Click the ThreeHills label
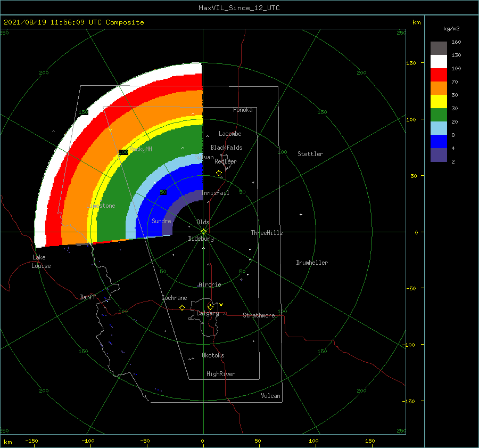Screen dimensions: 479x448 tap(267, 233)
